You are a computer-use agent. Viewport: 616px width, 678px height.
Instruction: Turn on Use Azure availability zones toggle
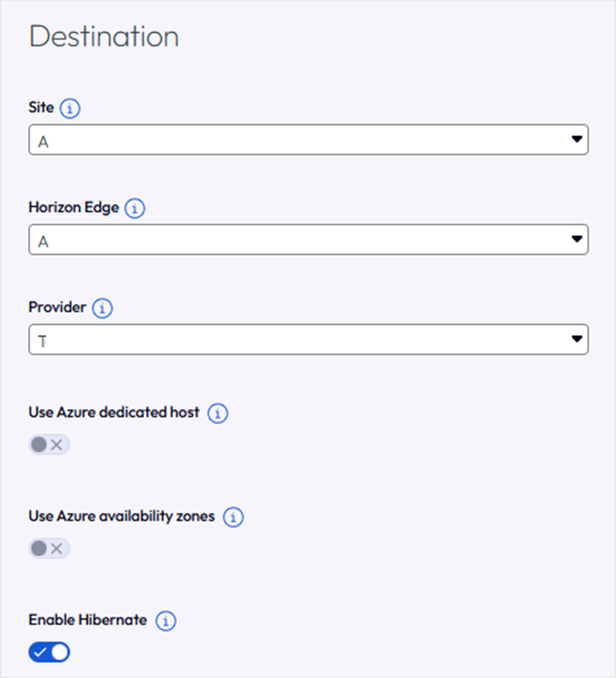(x=49, y=548)
